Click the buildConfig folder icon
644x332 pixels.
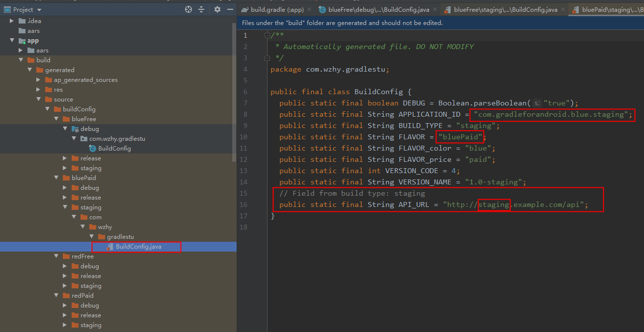tap(57, 109)
